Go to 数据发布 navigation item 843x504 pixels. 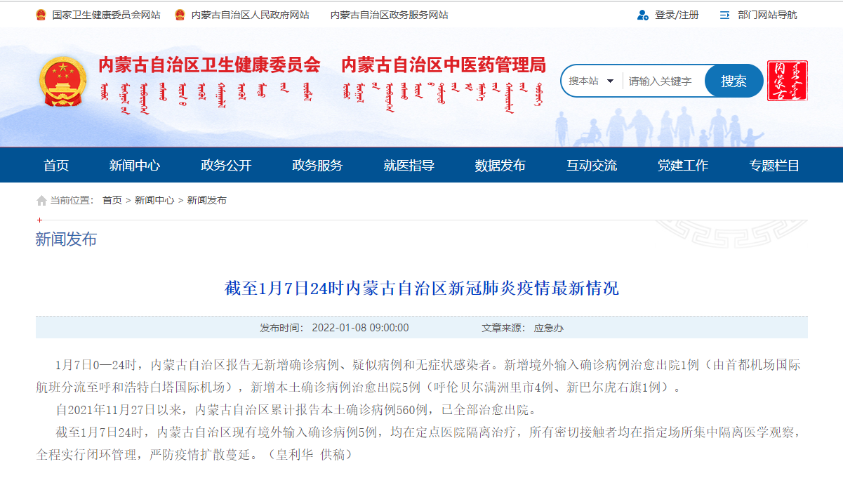pyautogui.click(x=500, y=166)
